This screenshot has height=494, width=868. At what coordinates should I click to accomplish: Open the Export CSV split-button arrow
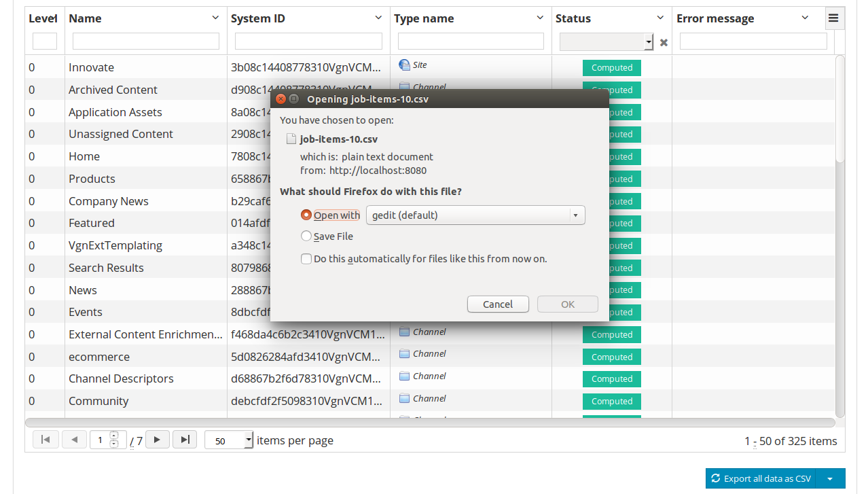click(x=830, y=478)
